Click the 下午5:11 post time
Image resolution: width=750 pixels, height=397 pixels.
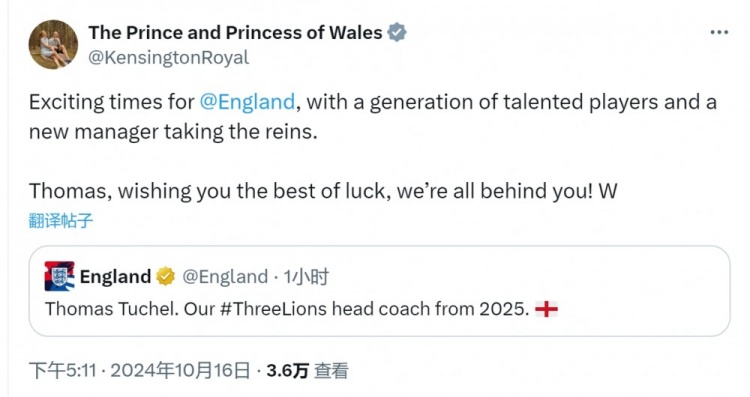pyautogui.click(x=63, y=371)
